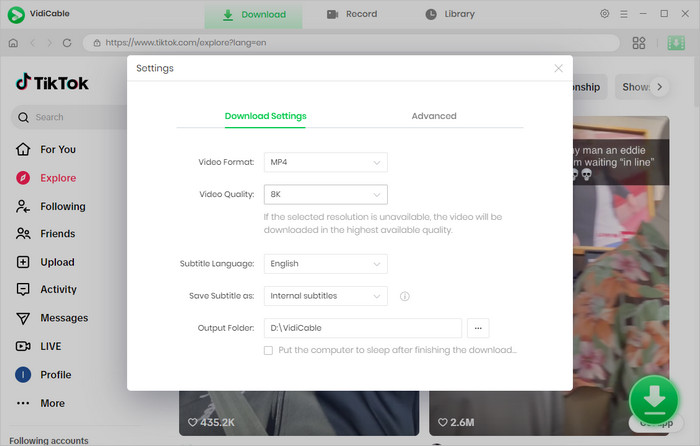
Task: Click the info icon beside Save Subtitle as
Action: [404, 296]
